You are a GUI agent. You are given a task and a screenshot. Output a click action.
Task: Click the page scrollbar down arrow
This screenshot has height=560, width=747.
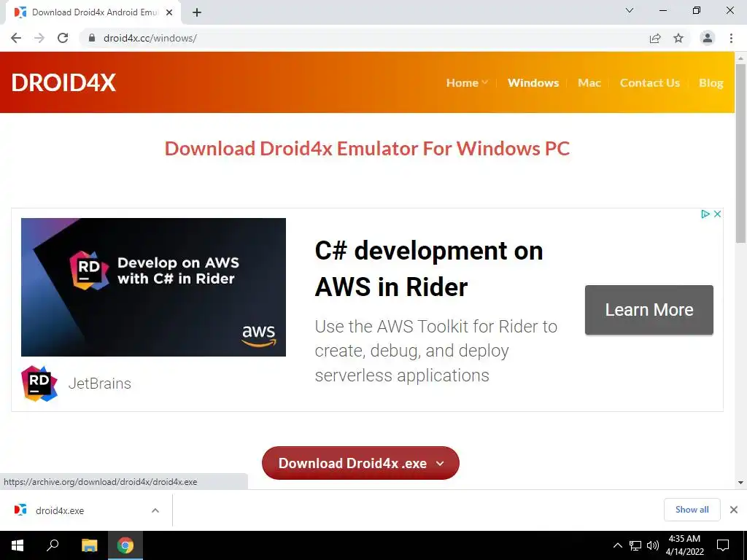tap(740, 483)
